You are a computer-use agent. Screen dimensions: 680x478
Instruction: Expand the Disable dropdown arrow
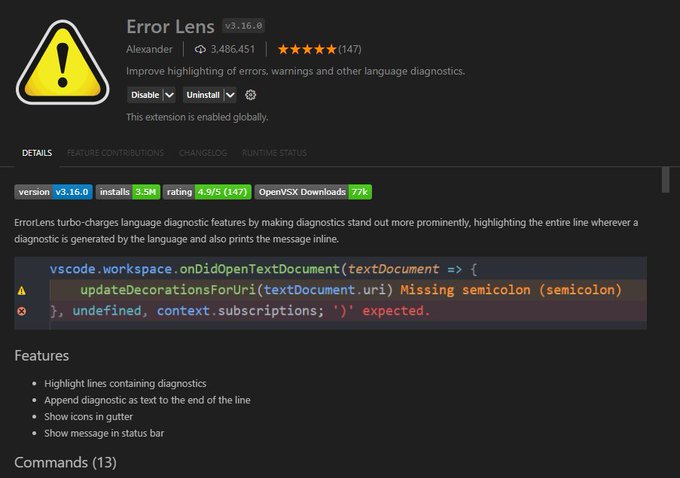[x=170, y=95]
